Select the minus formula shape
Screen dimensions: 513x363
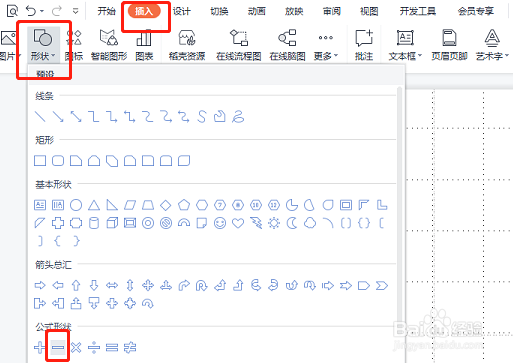click(x=58, y=347)
